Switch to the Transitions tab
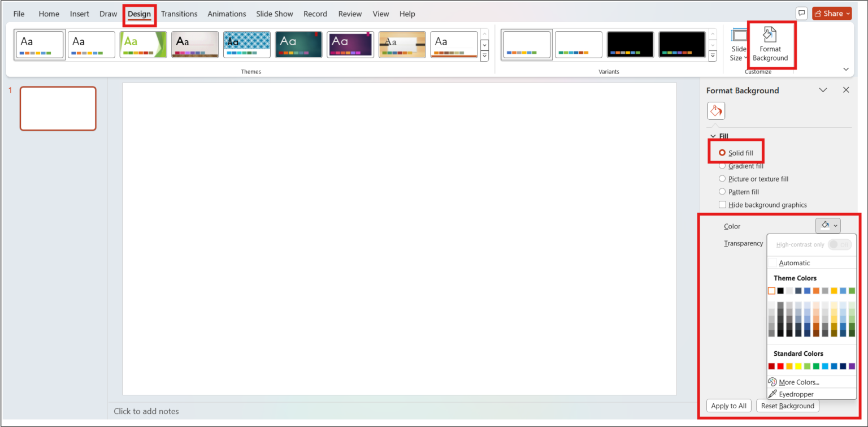Viewport: 868px width, 427px height. (179, 14)
